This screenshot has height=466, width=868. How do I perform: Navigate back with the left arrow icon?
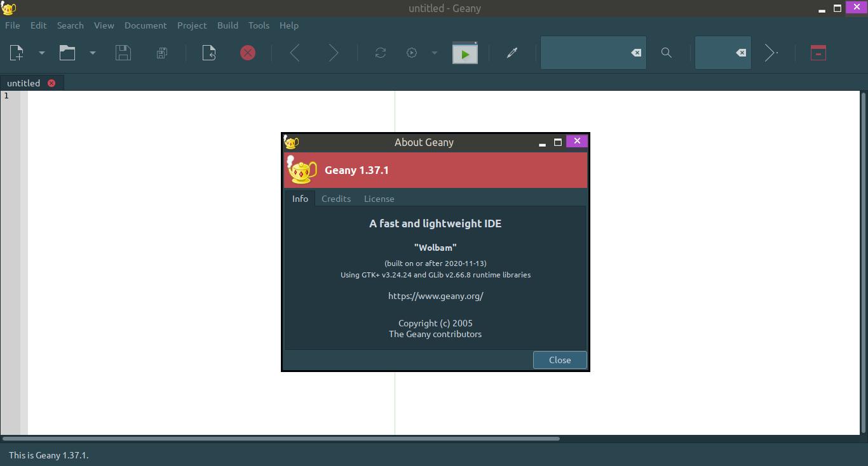coord(295,53)
